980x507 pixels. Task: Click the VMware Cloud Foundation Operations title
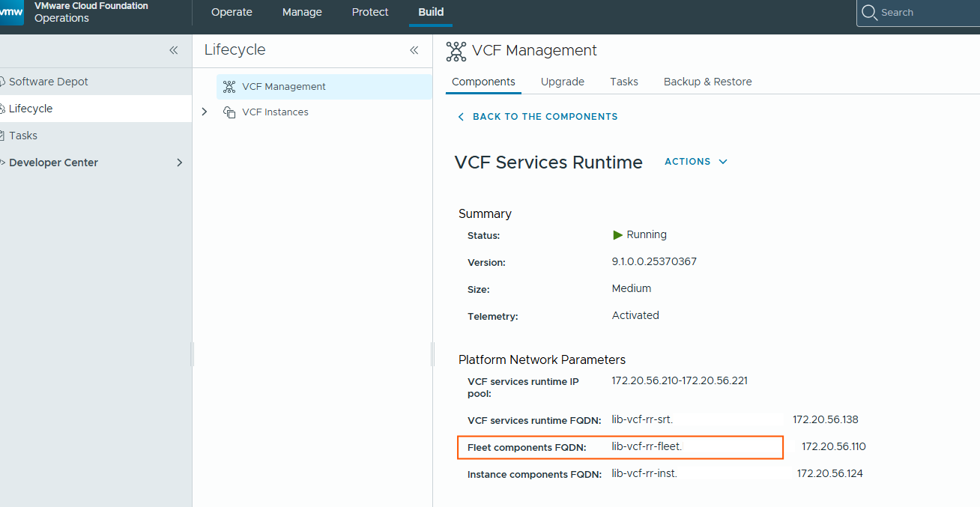[x=91, y=12]
